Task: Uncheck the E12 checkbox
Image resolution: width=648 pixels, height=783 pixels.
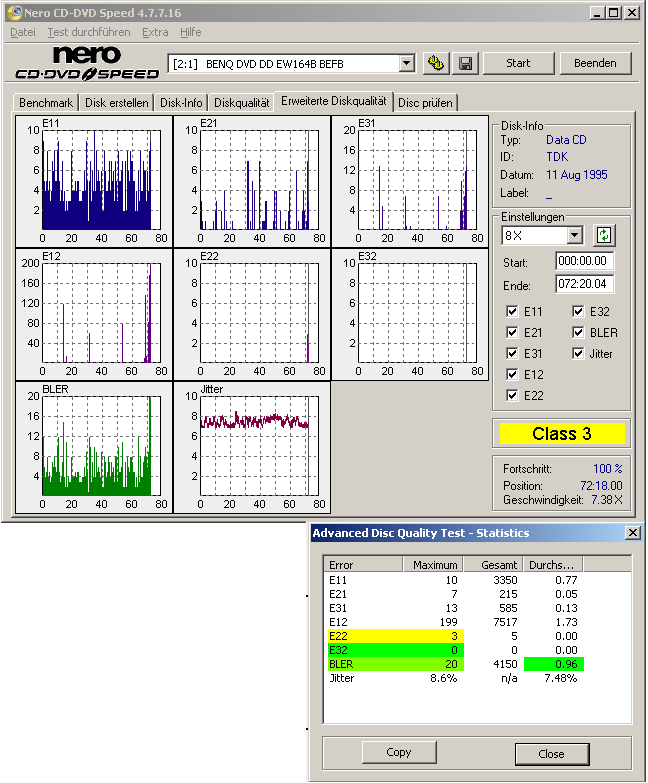Action: [x=512, y=374]
